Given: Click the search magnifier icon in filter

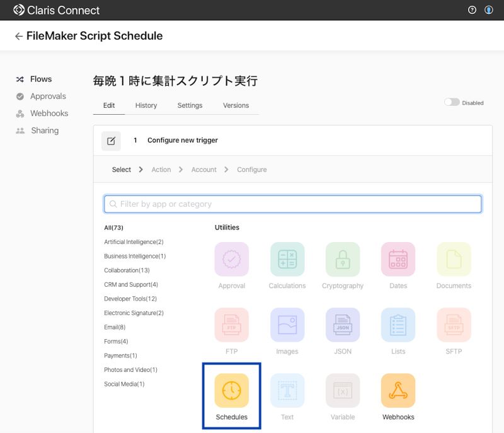Looking at the screenshot, I should point(113,204).
